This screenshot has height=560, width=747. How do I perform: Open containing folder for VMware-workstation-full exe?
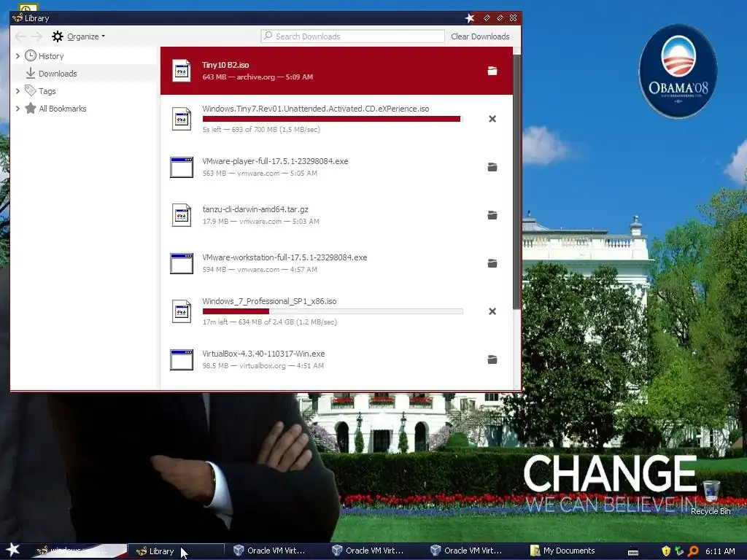tap(492, 263)
